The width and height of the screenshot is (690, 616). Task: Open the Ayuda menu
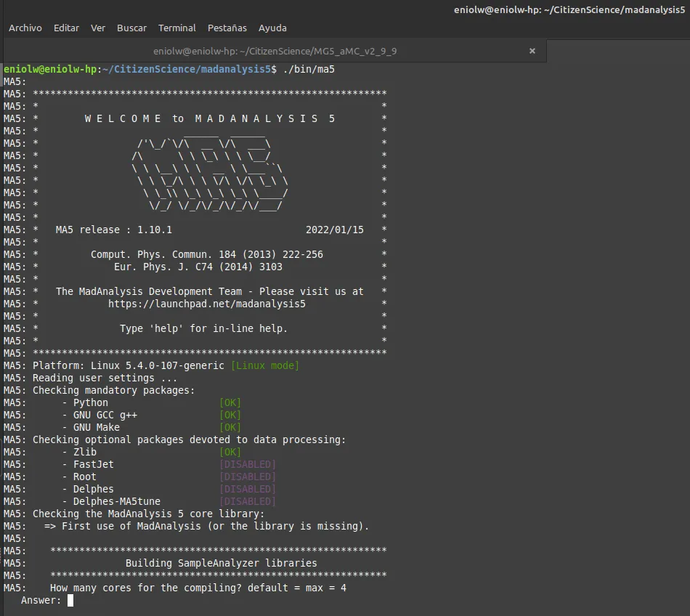coord(272,28)
